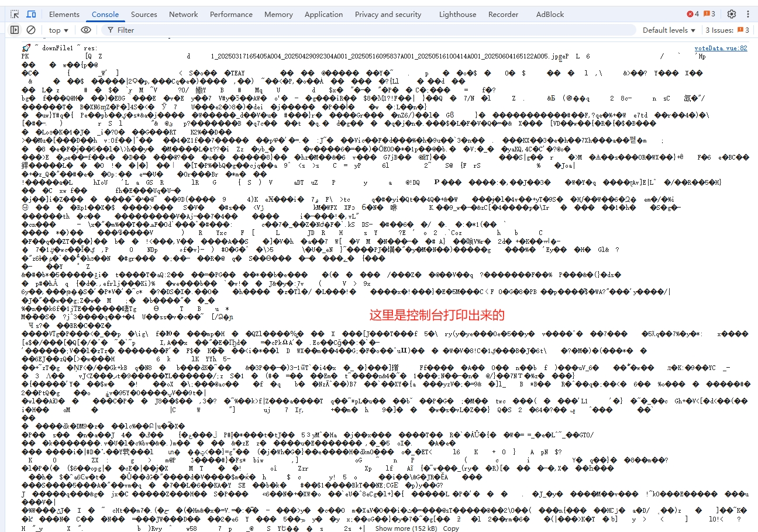Open the Recorder tab
This screenshot has width=758, height=532.
504,14
